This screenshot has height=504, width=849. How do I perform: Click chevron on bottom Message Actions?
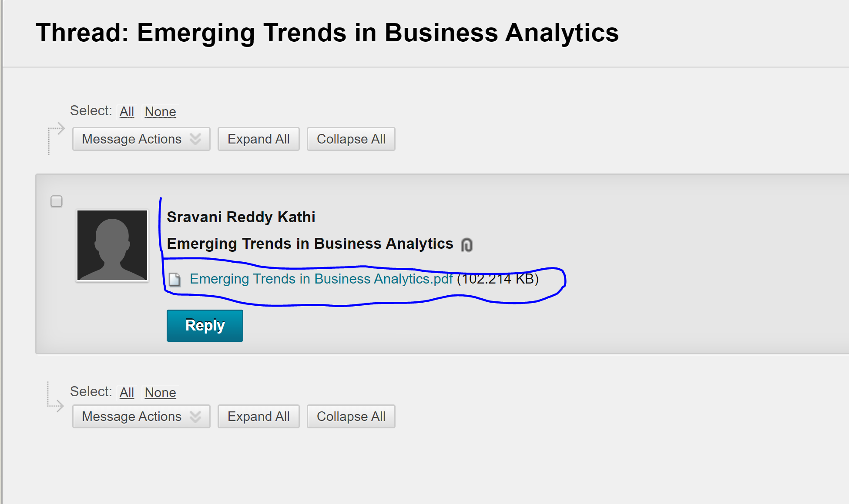tap(195, 417)
